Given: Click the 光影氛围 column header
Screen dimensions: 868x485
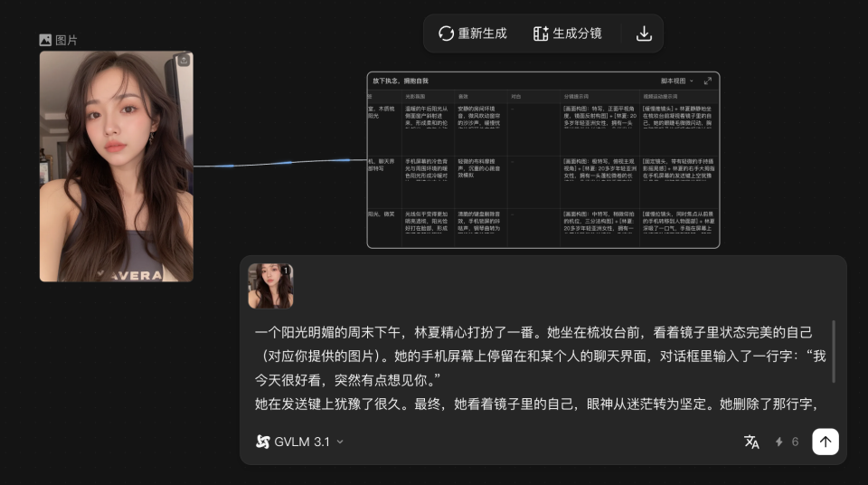Looking at the screenshot, I should [415, 97].
